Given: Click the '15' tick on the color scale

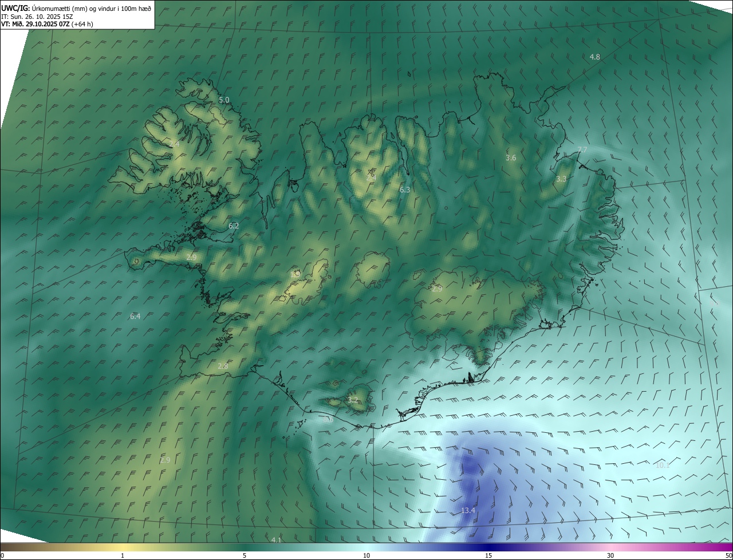Looking at the screenshot, I should coord(488,555).
